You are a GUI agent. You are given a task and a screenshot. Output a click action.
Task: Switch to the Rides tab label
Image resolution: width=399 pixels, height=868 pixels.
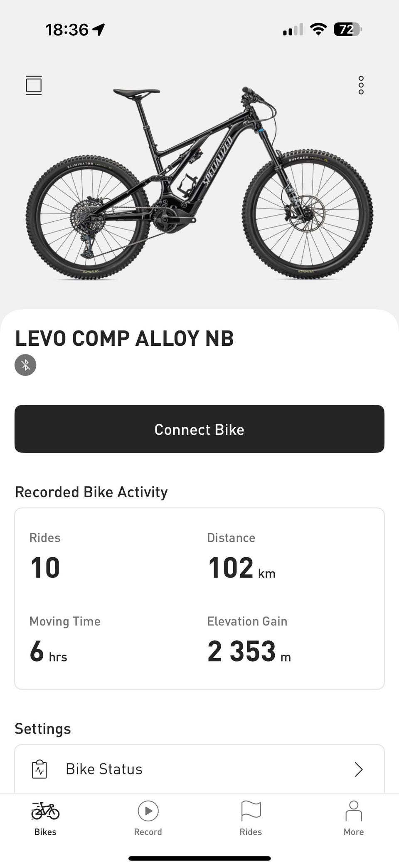point(251,832)
